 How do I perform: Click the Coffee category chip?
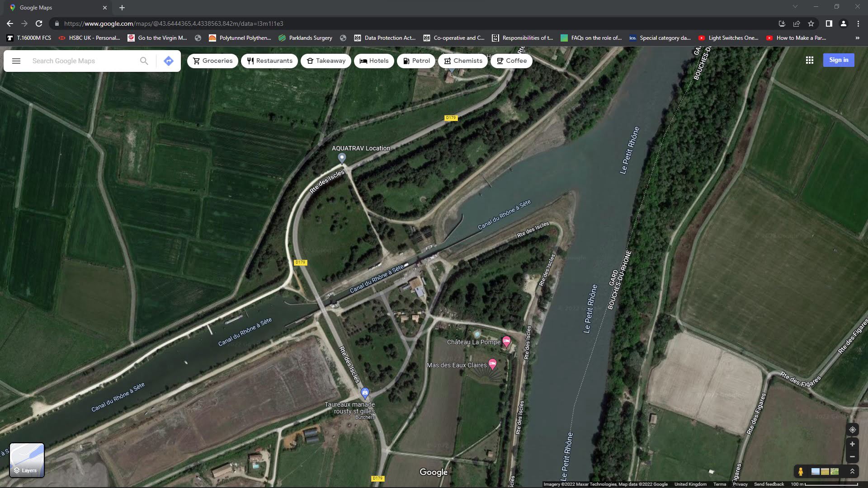pos(511,61)
